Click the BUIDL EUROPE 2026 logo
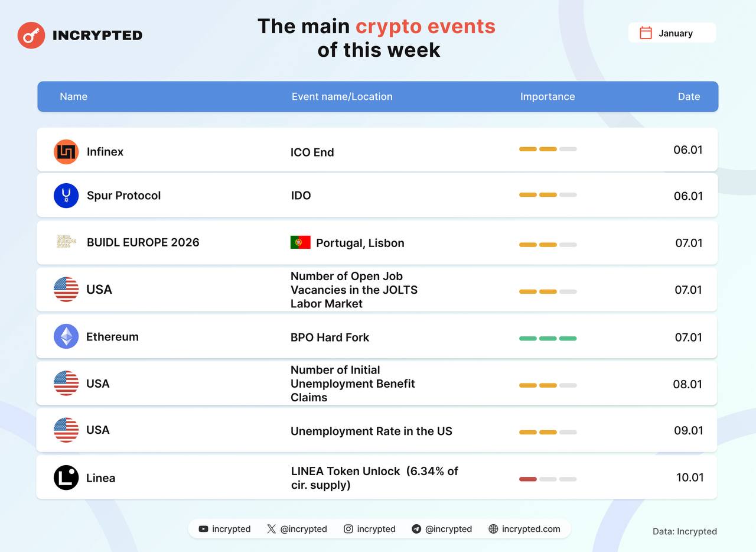Image resolution: width=756 pixels, height=552 pixels. [x=66, y=242]
